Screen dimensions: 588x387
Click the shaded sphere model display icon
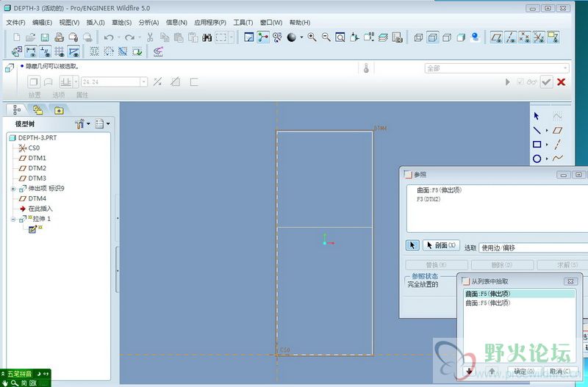click(291, 37)
